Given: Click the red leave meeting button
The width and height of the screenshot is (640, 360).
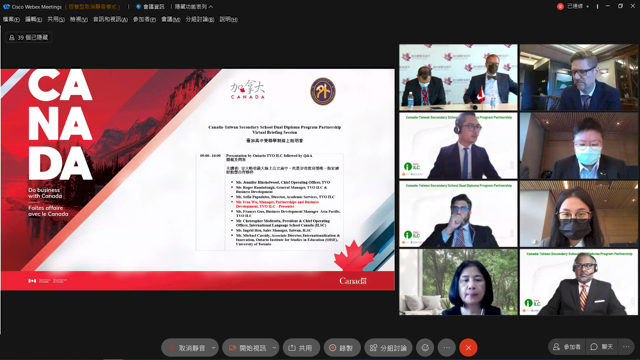Looking at the screenshot, I should coord(468,348).
